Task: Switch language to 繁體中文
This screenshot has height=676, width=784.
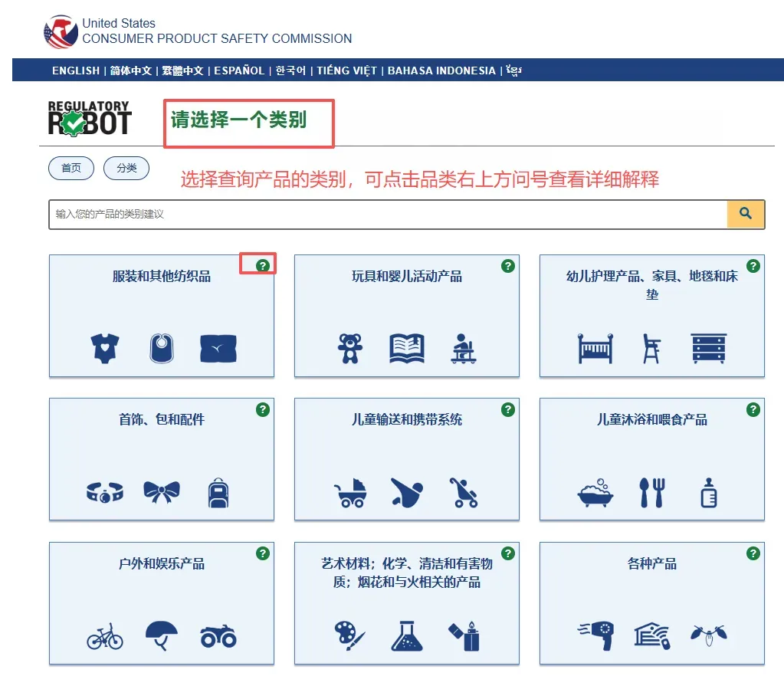Action: coord(182,71)
